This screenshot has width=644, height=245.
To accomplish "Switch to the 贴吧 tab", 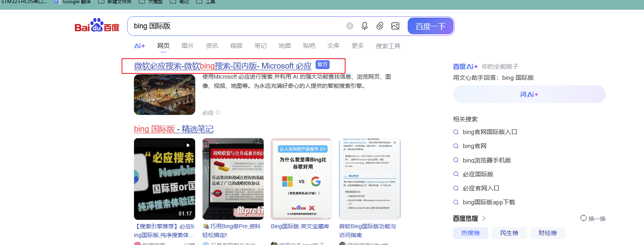I will point(309,46).
